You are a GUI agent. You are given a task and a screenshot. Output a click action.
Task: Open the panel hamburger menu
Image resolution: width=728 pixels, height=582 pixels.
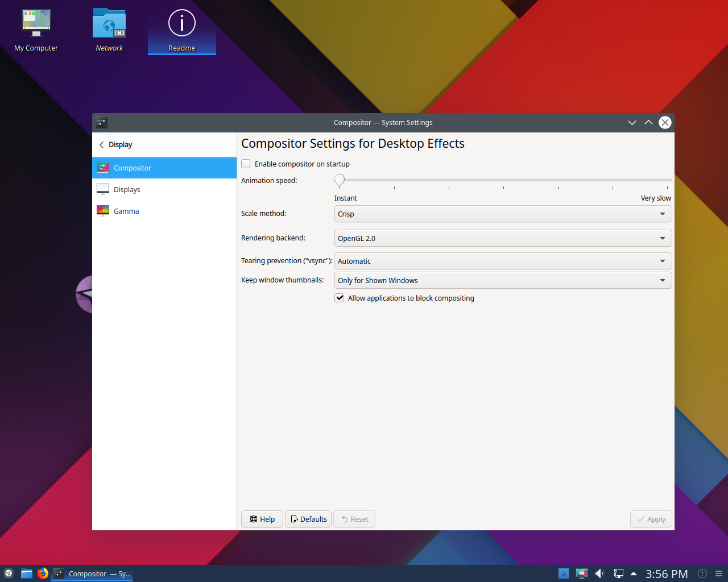[719, 573]
